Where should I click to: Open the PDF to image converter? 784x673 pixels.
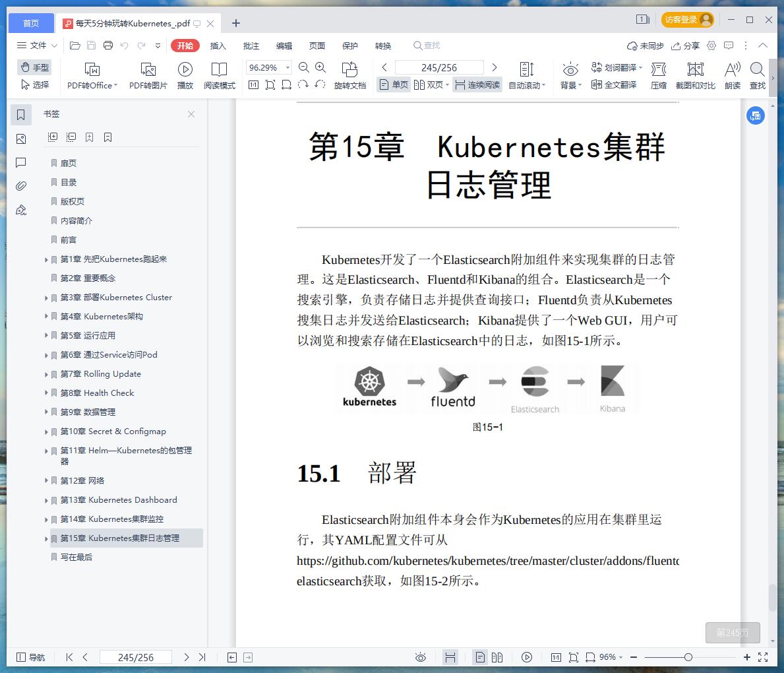click(x=148, y=76)
